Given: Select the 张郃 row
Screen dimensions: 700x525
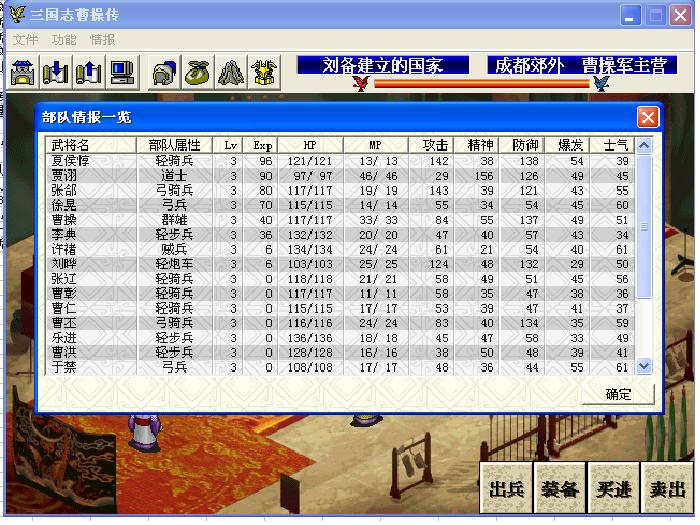Looking at the screenshot, I should 340,190.
